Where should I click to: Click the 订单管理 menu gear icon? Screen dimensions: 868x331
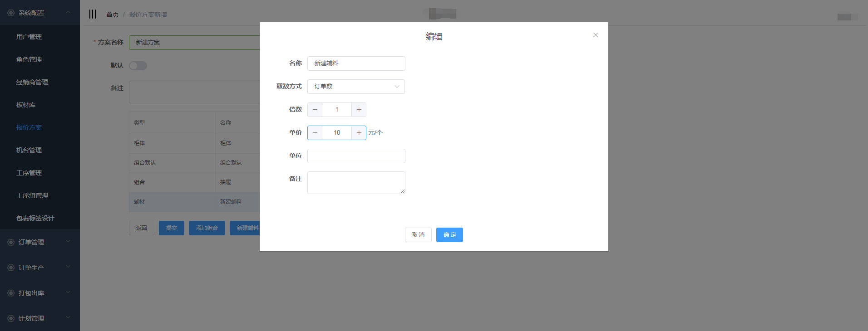pyautogui.click(x=11, y=242)
